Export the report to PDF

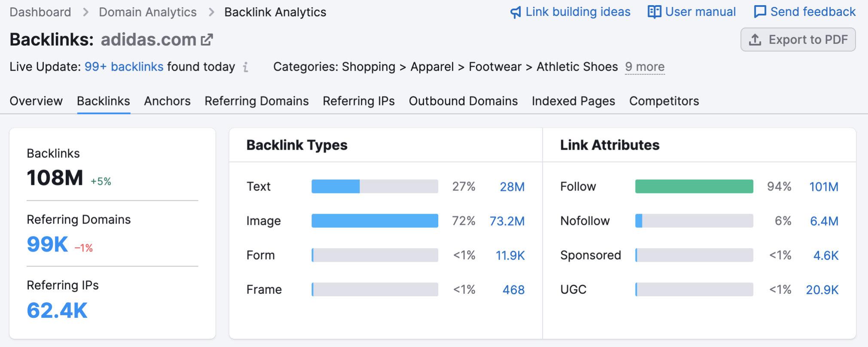(x=798, y=40)
